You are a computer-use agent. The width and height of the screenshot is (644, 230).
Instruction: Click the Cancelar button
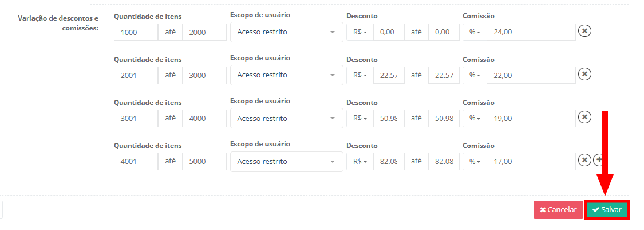click(x=558, y=210)
